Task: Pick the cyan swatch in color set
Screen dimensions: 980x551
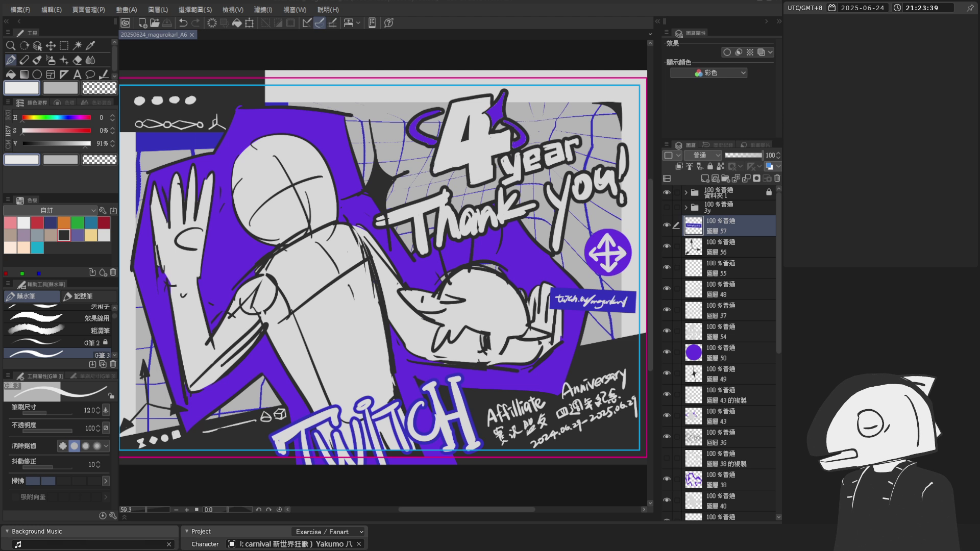Action: click(x=37, y=248)
